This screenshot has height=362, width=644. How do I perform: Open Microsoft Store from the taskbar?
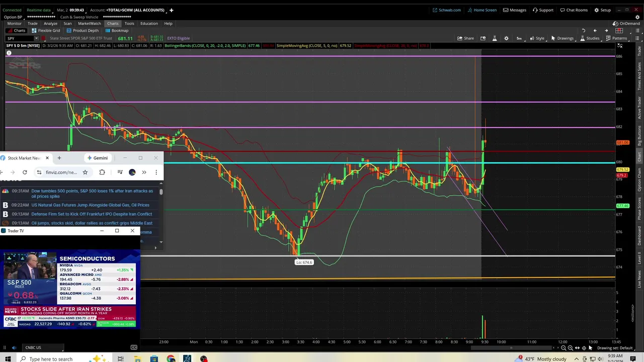[x=154, y=358]
